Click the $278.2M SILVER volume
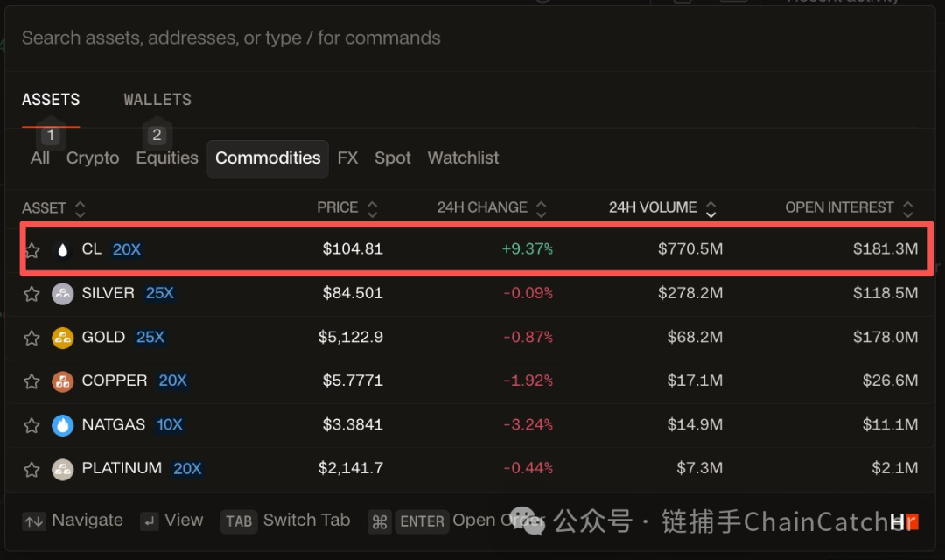This screenshot has height=560, width=945. [x=690, y=293]
